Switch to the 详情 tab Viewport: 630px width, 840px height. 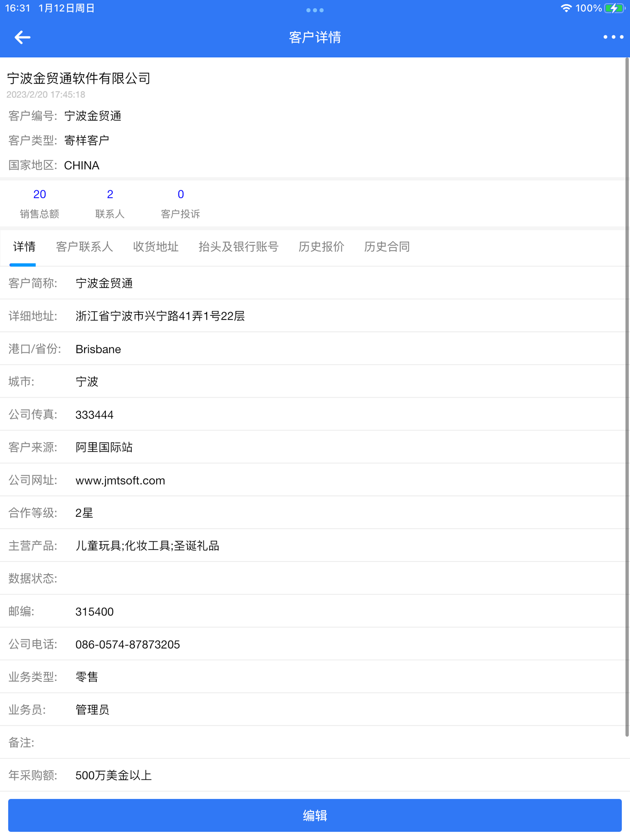click(24, 247)
